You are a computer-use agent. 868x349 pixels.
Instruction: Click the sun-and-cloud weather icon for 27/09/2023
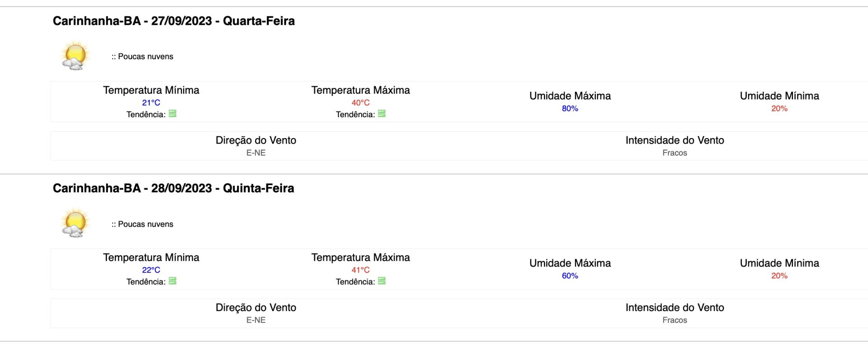75,56
